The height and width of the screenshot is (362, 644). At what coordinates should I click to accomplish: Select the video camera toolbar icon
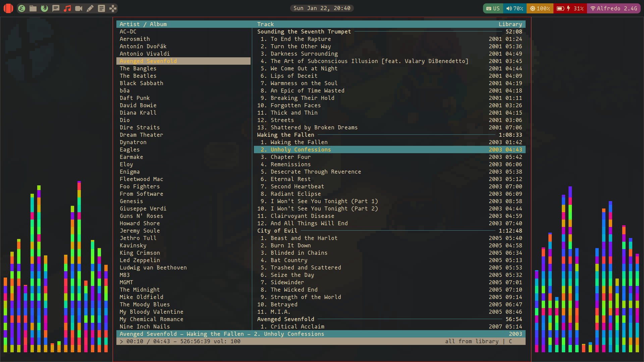pyautogui.click(x=79, y=8)
